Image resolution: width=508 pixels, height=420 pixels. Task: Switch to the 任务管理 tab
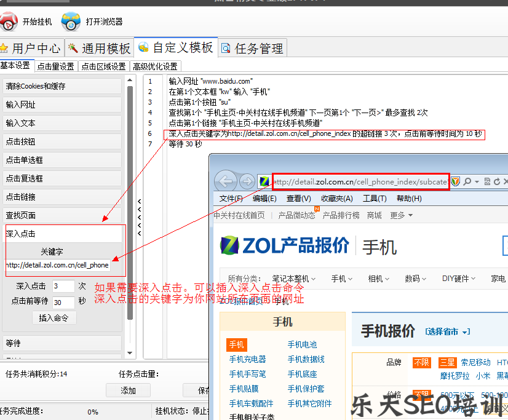tap(252, 47)
